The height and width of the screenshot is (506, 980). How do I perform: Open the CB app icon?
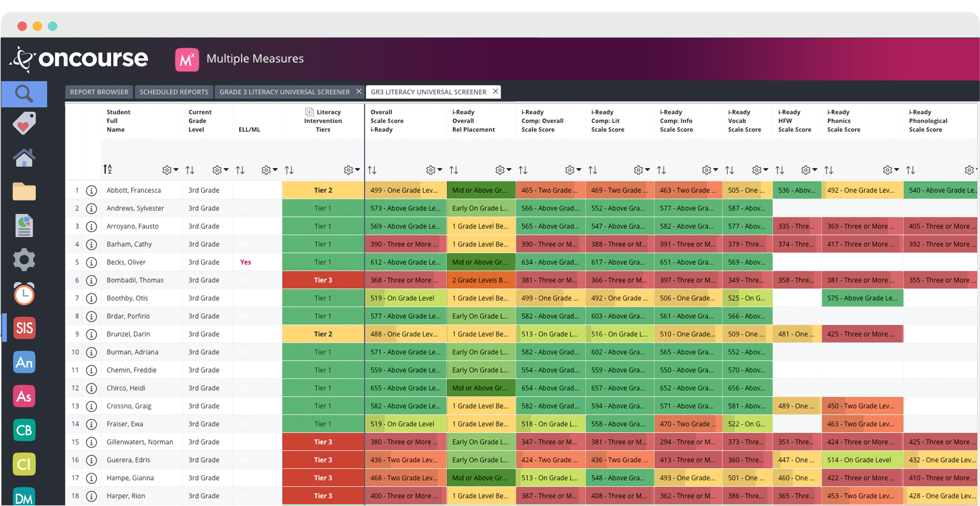coord(24,430)
